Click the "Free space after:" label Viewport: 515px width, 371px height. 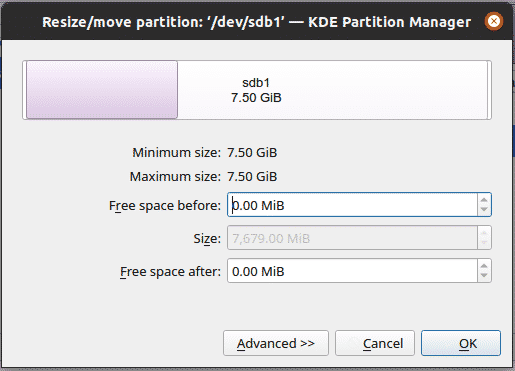pyautogui.click(x=170, y=271)
